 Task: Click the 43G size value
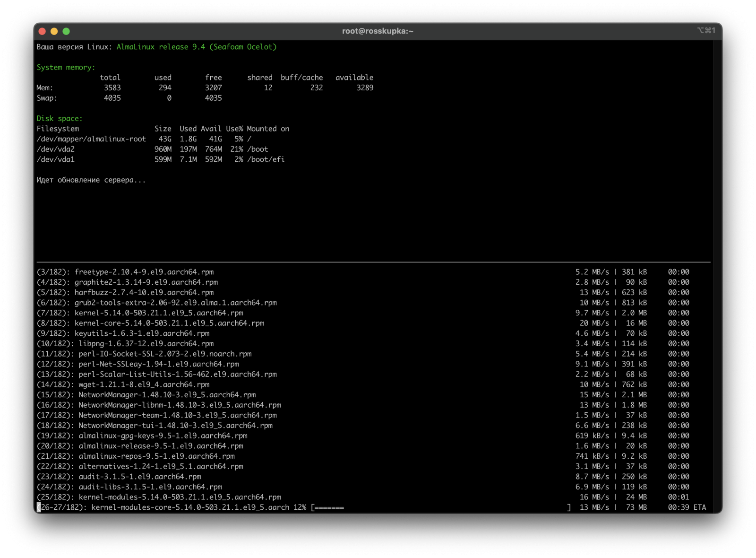(x=165, y=139)
